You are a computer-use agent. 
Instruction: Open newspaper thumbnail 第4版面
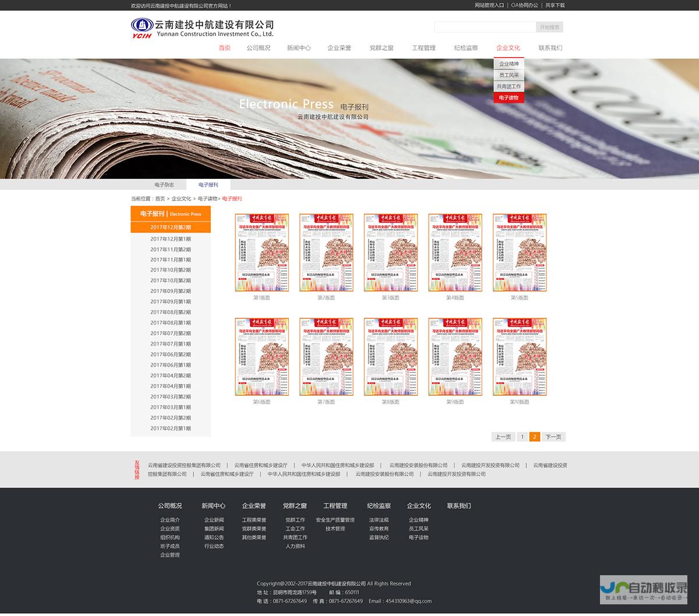pyautogui.click(x=456, y=252)
